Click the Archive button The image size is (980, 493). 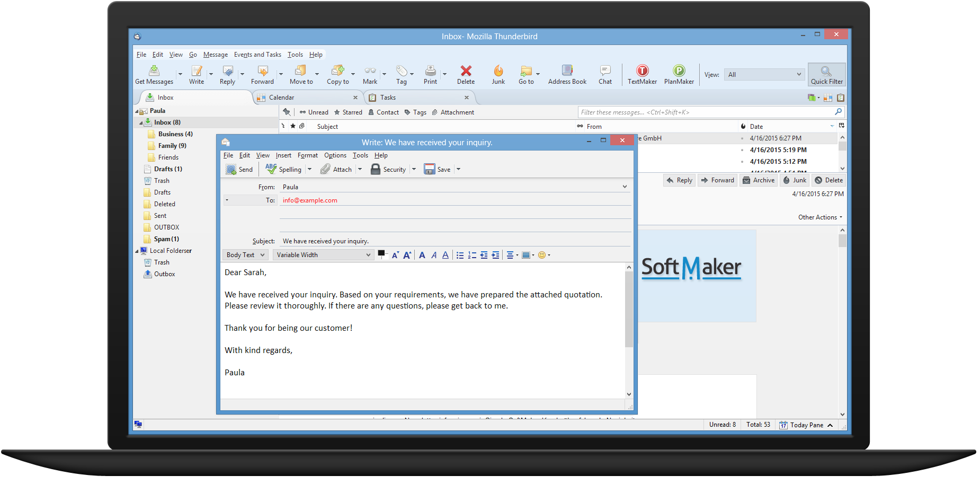pyautogui.click(x=759, y=180)
